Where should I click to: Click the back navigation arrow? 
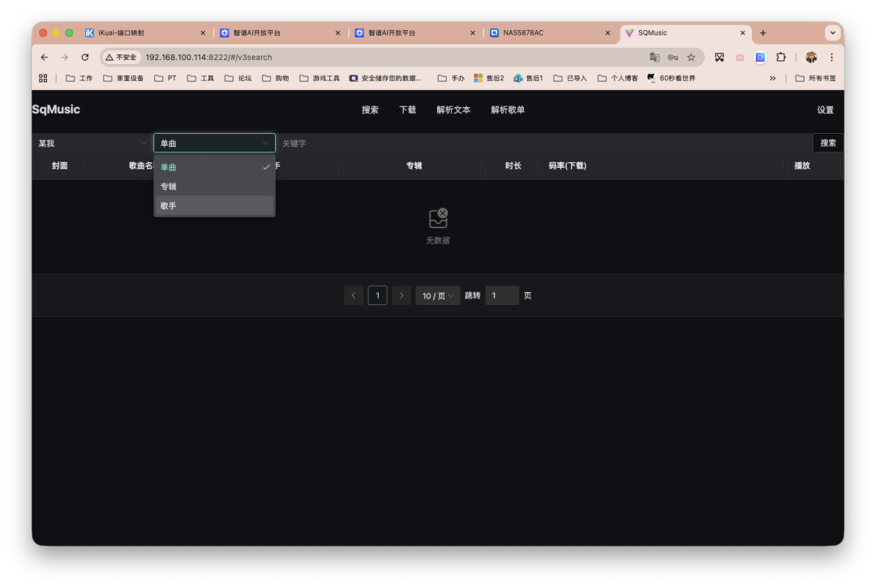click(44, 57)
